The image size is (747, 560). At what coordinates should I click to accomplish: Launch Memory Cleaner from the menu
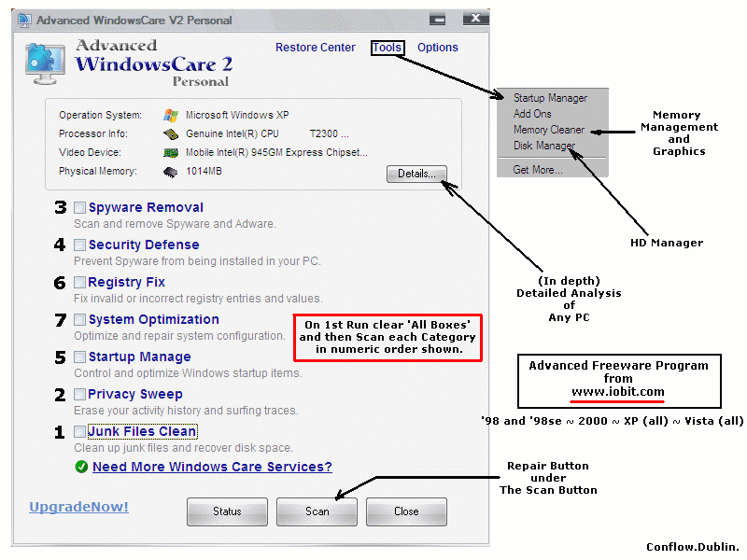click(549, 130)
